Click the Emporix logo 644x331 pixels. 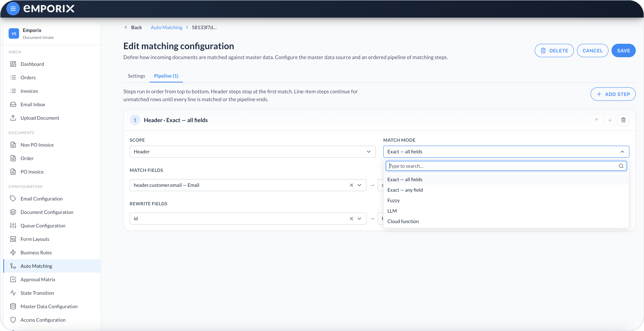coord(49,9)
